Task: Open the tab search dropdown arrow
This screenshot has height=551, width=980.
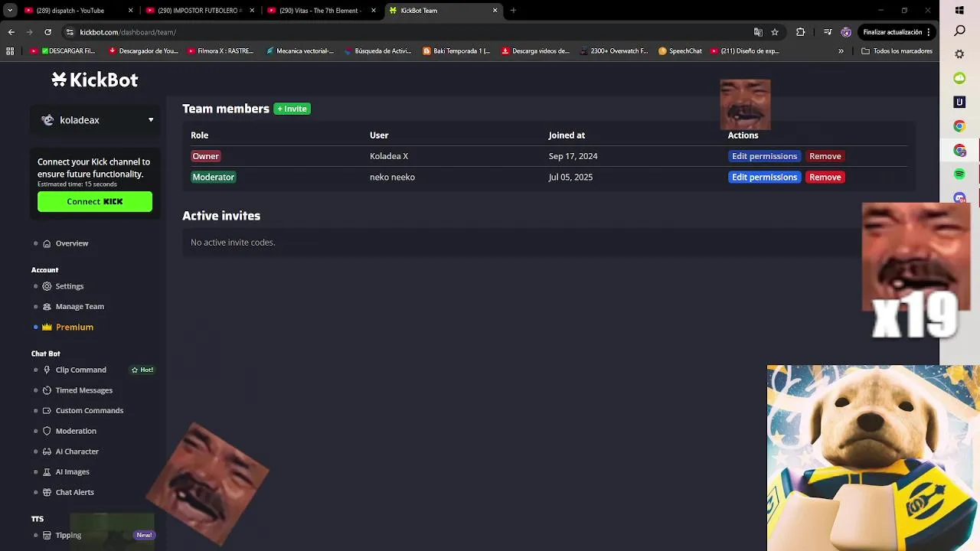Action: (10, 11)
